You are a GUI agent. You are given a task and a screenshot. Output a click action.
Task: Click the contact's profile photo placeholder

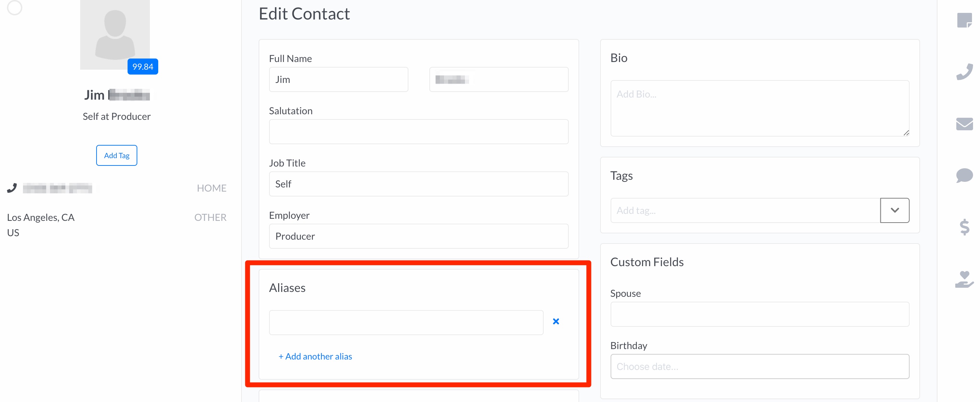coord(115,34)
